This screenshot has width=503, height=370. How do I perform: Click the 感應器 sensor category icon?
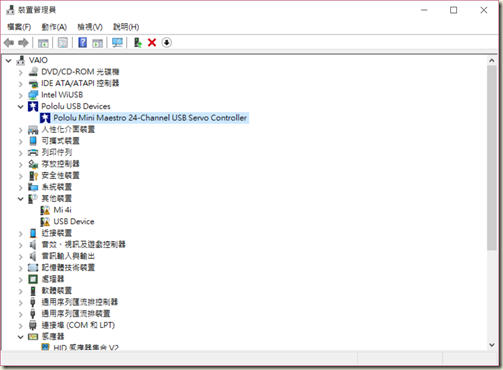[33, 337]
